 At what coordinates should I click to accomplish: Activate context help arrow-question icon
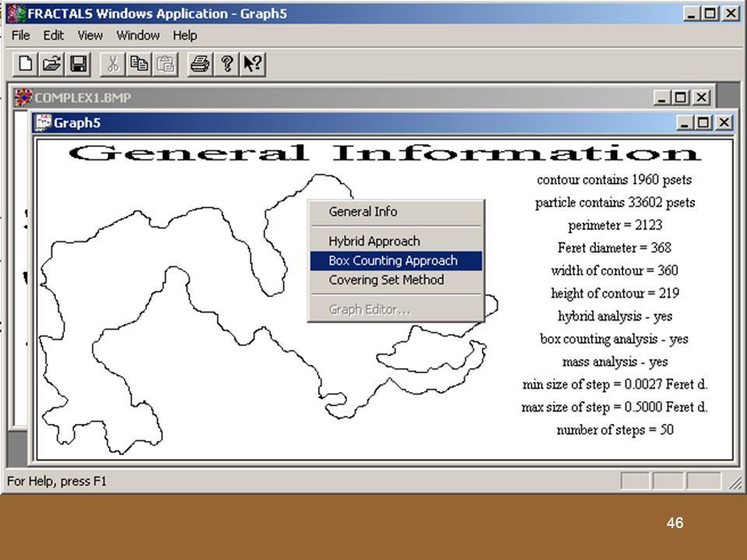[x=253, y=64]
